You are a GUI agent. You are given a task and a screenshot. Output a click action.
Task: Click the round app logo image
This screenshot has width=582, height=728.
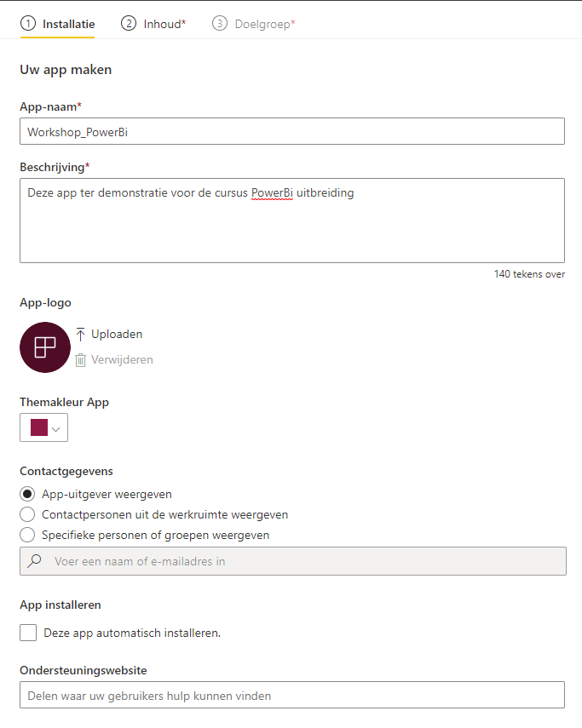pyautogui.click(x=45, y=347)
